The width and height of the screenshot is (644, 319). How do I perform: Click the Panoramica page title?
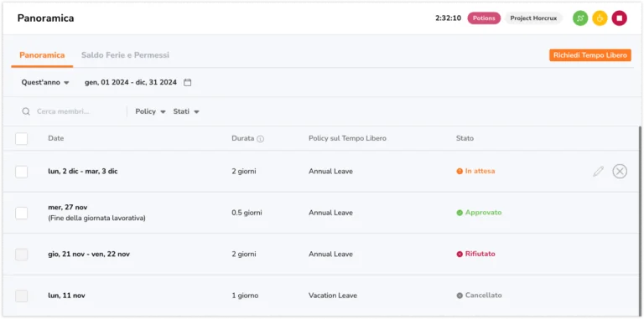coord(45,18)
